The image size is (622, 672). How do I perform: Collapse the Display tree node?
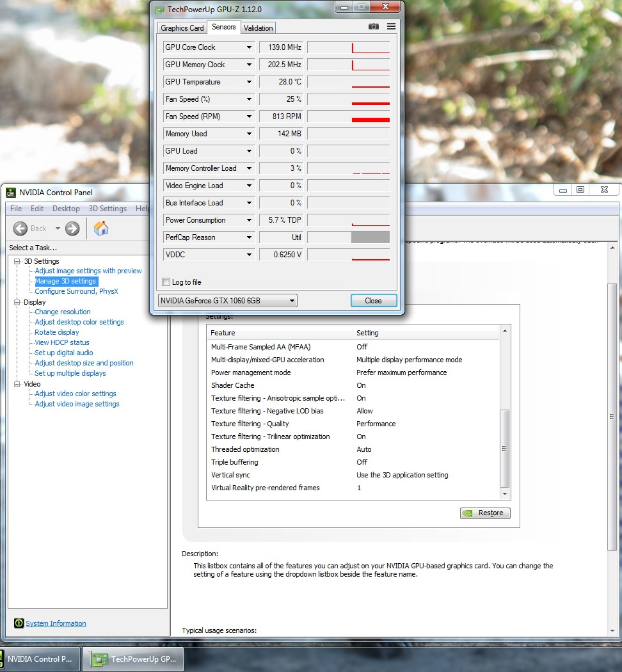pyautogui.click(x=17, y=302)
